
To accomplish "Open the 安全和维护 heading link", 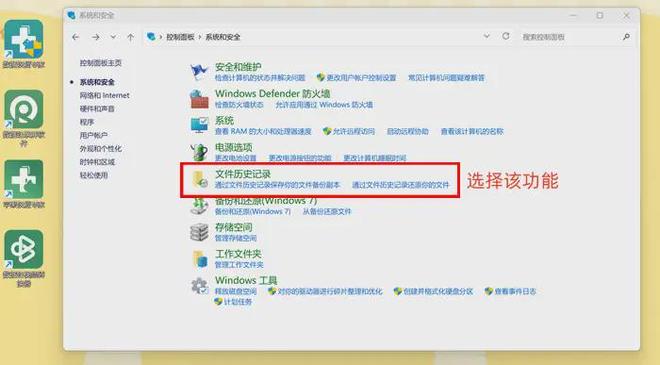I will 238,67.
